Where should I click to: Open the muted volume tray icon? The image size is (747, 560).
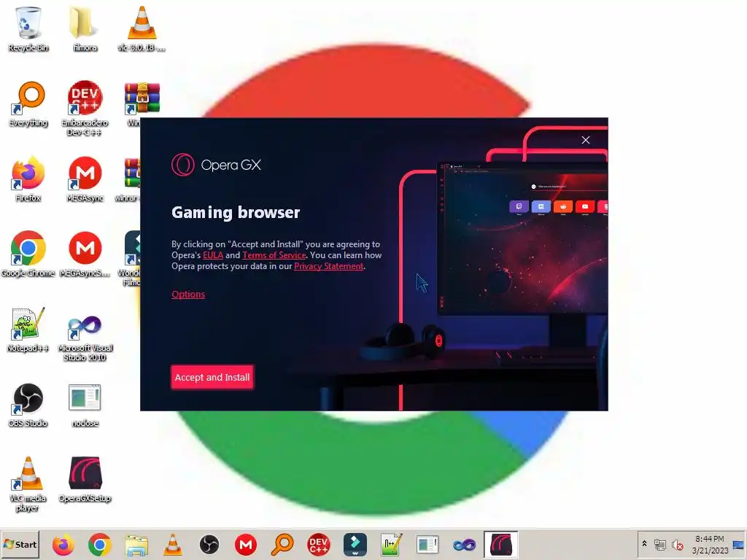pyautogui.click(x=677, y=544)
